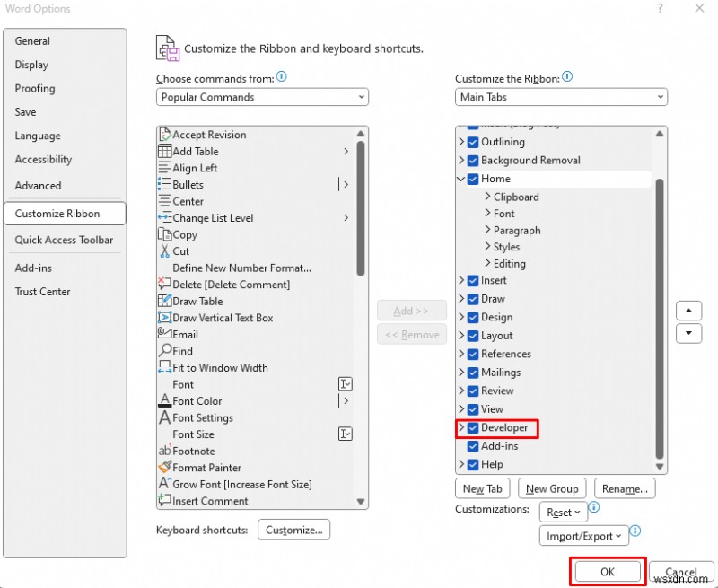This screenshot has height=588, width=718.
Task: Select the Email command icon
Action: (164, 333)
